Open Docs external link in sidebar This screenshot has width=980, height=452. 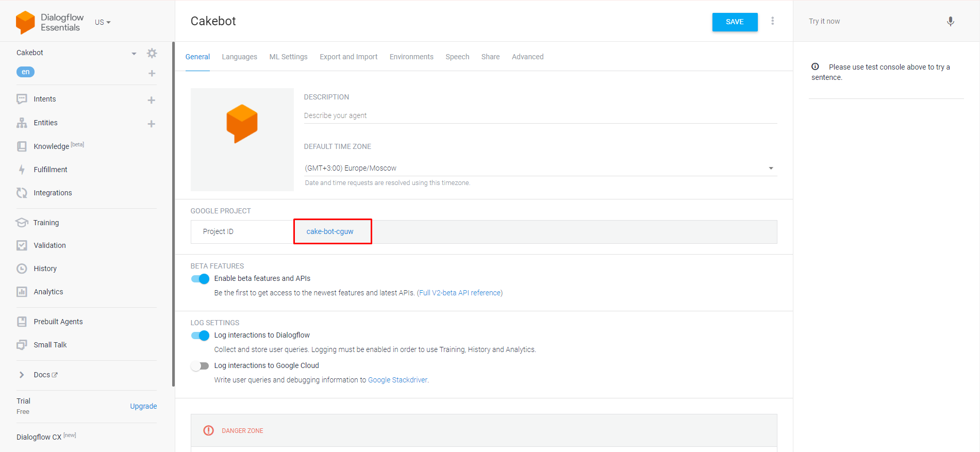[45, 375]
